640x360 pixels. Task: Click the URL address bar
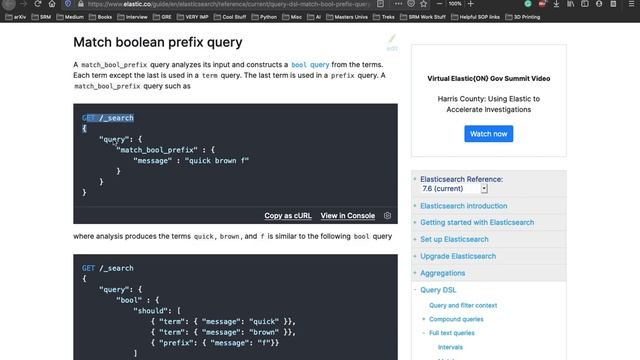pyautogui.click(x=229, y=4)
